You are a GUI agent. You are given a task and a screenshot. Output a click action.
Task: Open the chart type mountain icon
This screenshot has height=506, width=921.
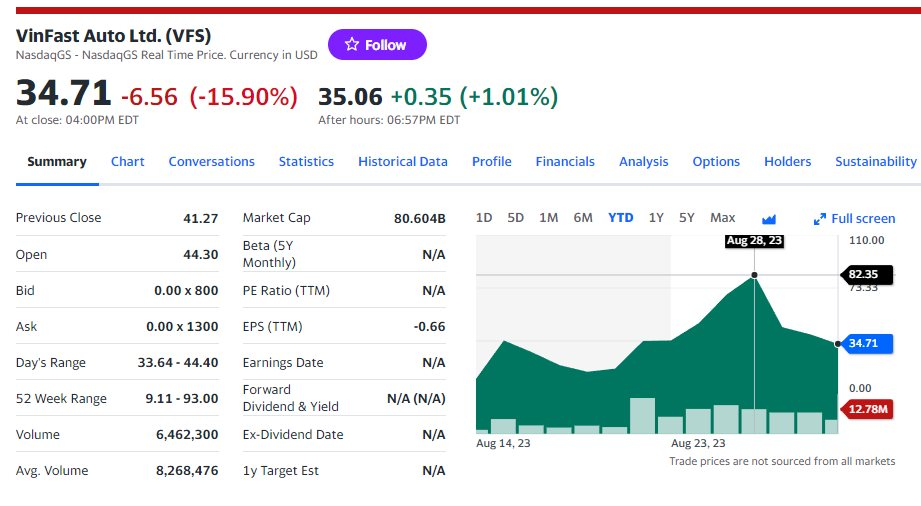pyautogui.click(x=769, y=219)
